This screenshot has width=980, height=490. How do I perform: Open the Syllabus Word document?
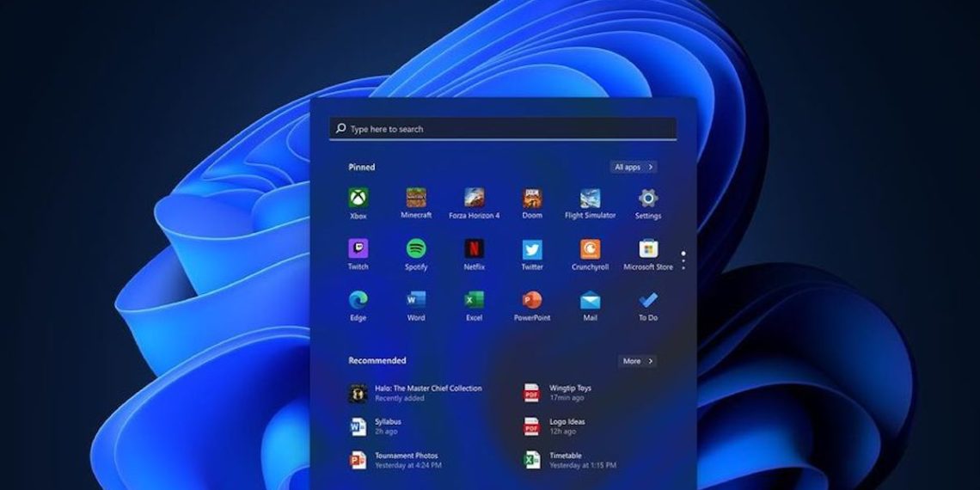tap(375, 426)
